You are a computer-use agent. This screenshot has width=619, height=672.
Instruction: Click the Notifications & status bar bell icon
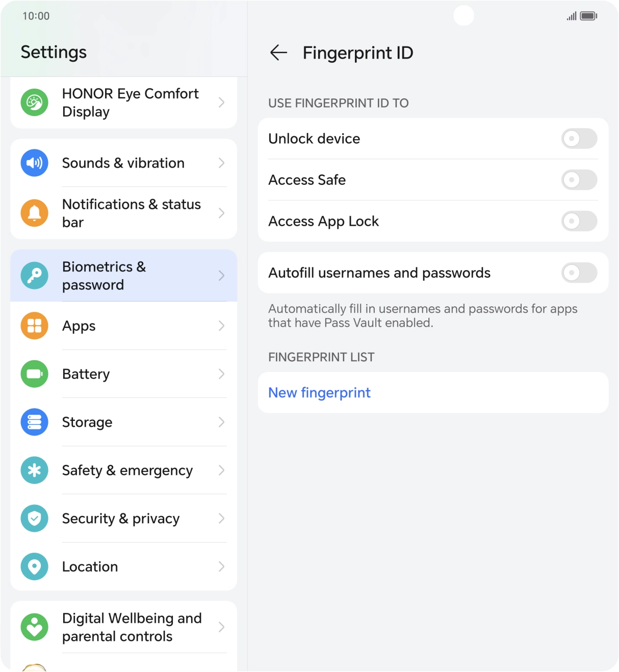pyautogui.click(x=34, y=213)
